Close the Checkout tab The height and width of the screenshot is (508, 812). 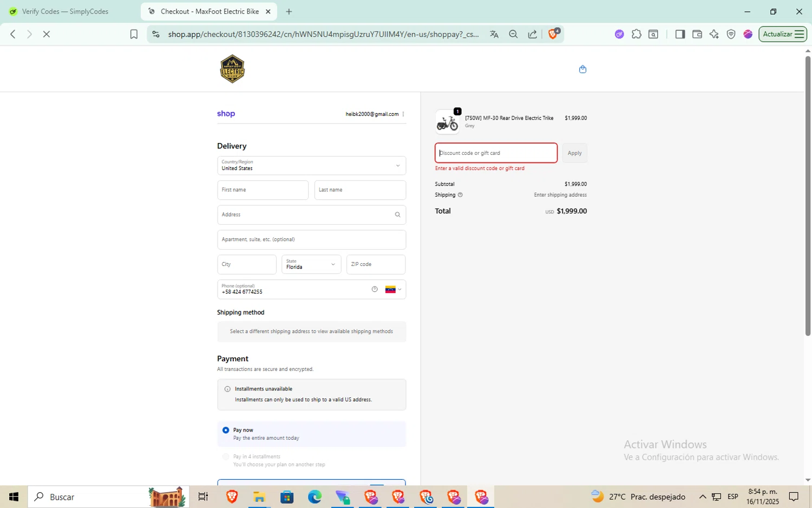point(268,11)
